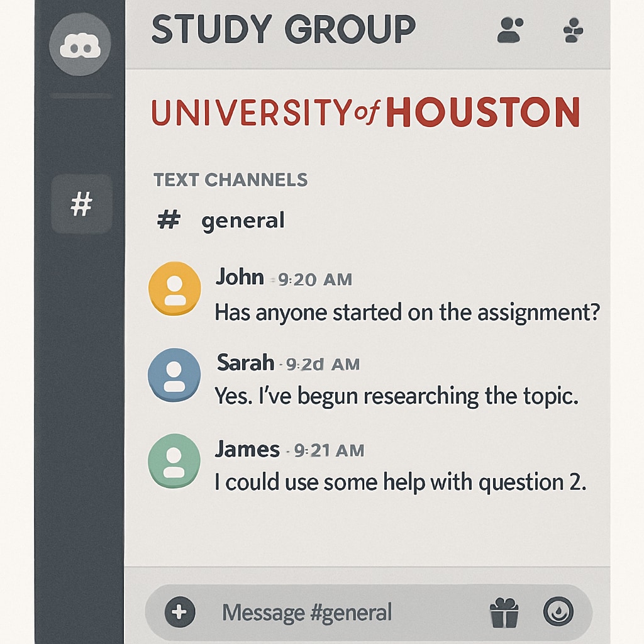
Task: Open the Discord home logo icon
Action: click(80, 45)
